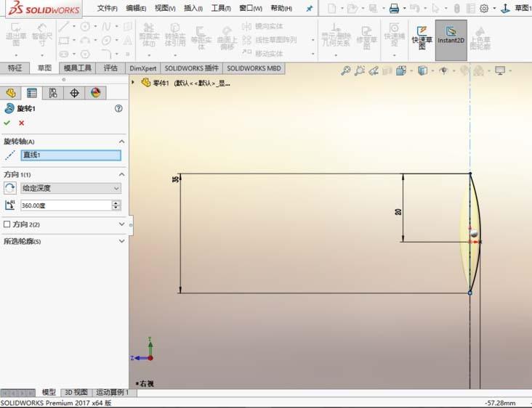Switch to FeatureManager design tree tab
This screenshot has width=532, height=408.
click(x=11, y=93)
